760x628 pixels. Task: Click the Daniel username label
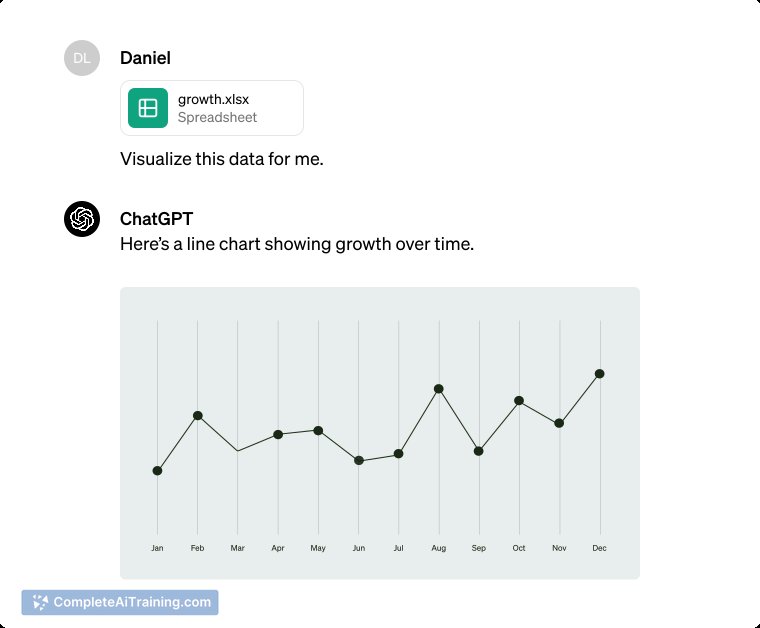coord(145,58)
